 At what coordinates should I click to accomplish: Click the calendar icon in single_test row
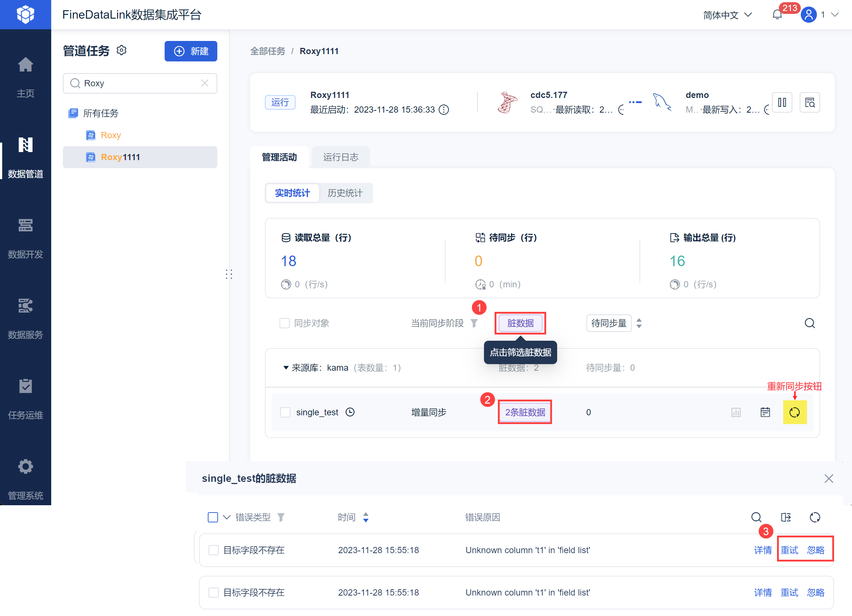click(x=765, y=412)
